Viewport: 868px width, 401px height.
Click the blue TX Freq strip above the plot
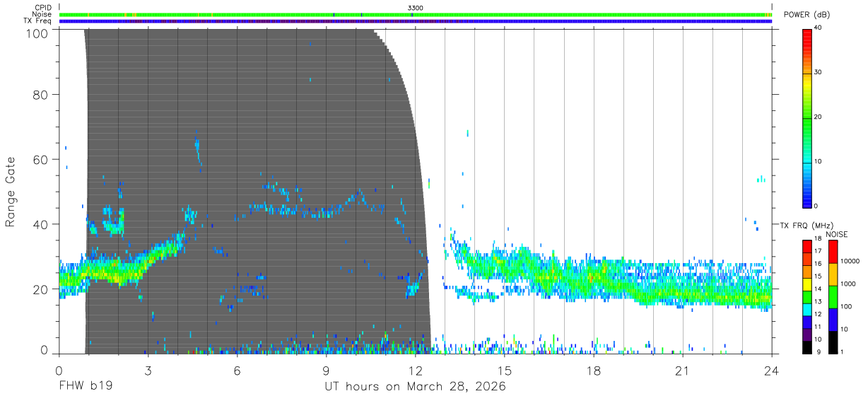(x=415, y=21)
